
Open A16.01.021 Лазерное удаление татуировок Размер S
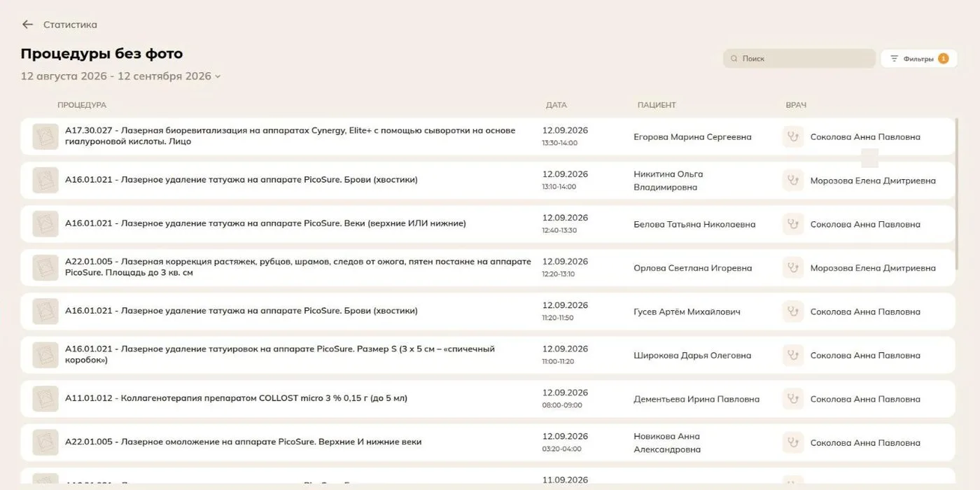pyautogui.click(x=280, y=354)
